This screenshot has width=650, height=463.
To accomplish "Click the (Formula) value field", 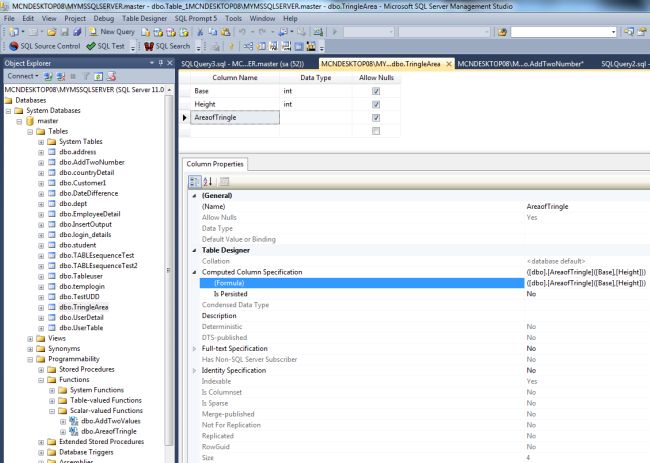I will coord(587,283).
